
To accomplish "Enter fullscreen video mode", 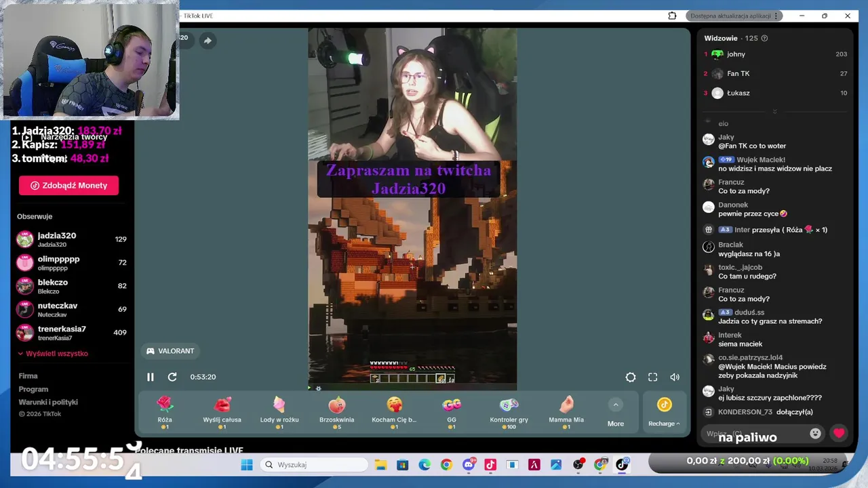I will (x=652, y=377).
